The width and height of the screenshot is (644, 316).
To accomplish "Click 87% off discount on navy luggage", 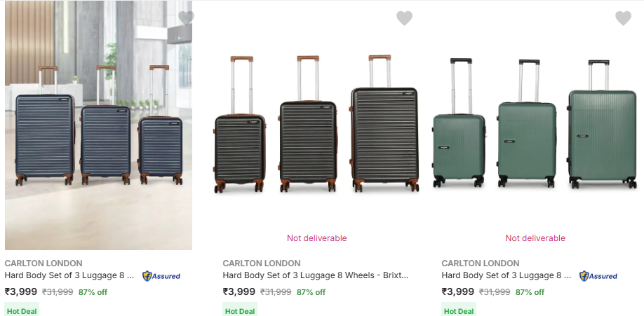I will (93, 292).
